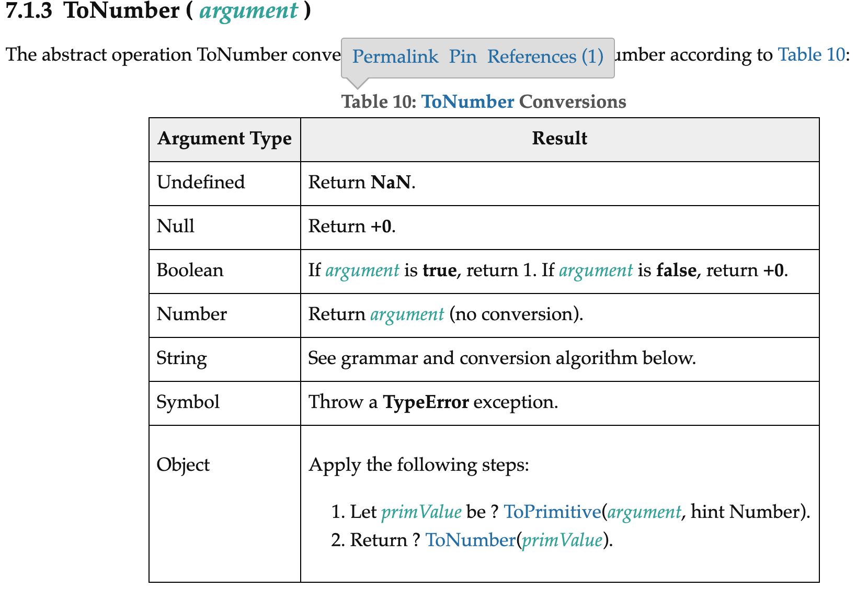Click the bold TypeError text in the Symbol row

pyautogui.click(x=426, y=402)
